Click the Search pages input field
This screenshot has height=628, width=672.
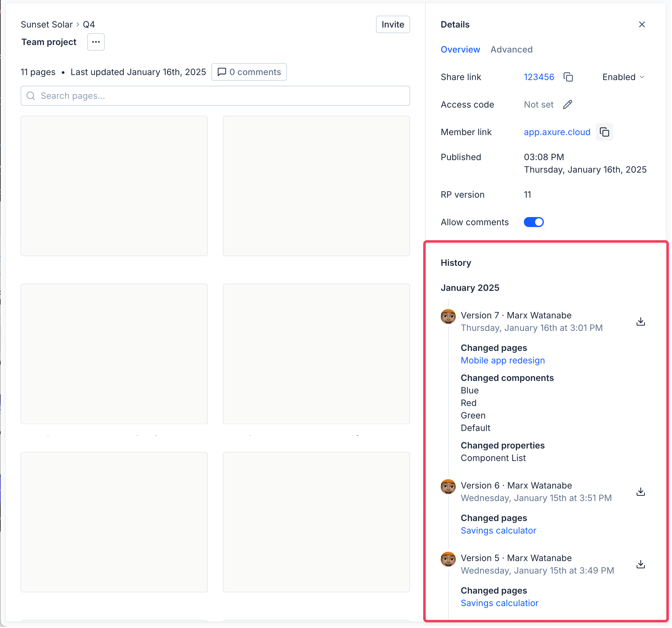(x=215, y=96)
